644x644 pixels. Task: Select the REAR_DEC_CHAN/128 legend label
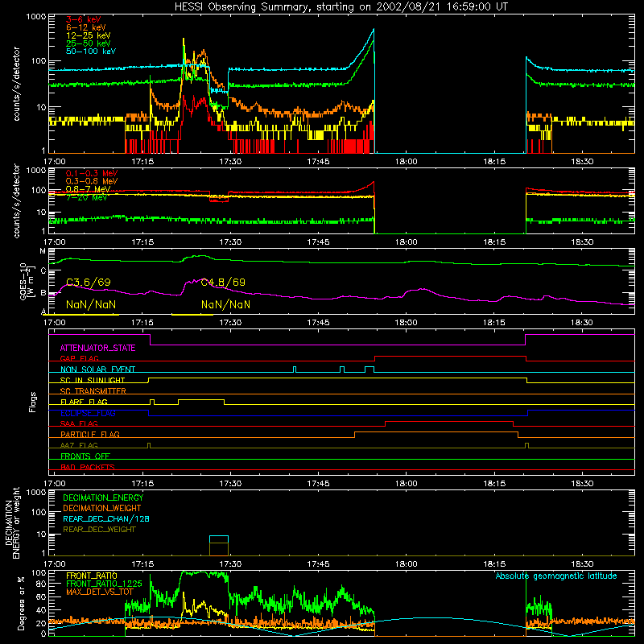106,519
